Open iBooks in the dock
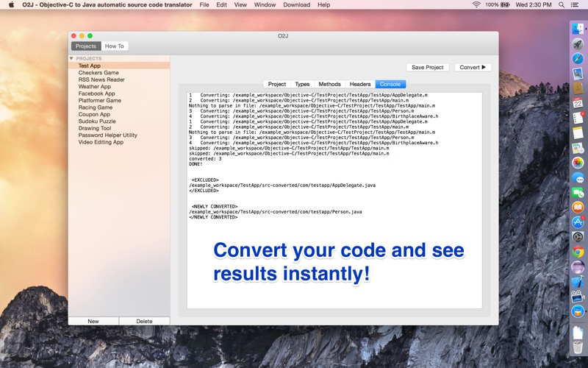The height and width of the screenshot is (368, 588). [578, 208]
